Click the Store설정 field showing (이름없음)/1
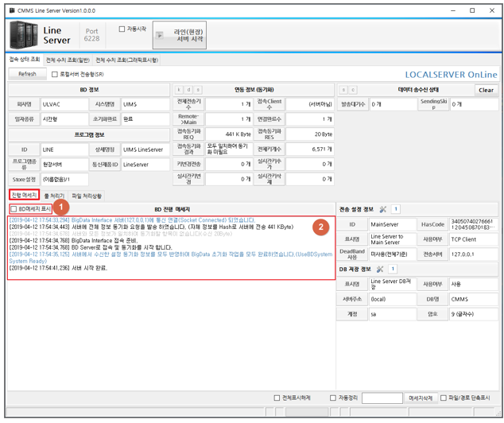The height and width of the screenshot is (423, 504). (x=64, y=180)
